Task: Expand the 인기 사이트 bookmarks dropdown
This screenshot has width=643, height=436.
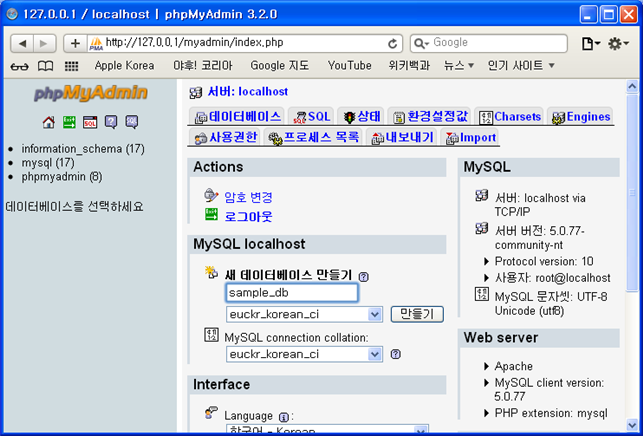Action: [x=521, y=66]
